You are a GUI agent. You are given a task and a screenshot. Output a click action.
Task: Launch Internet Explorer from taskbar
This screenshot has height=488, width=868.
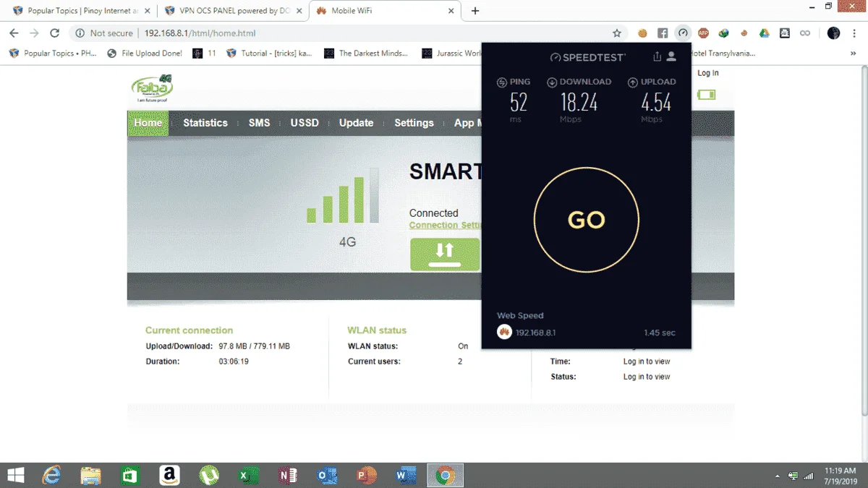pos(51,475)
